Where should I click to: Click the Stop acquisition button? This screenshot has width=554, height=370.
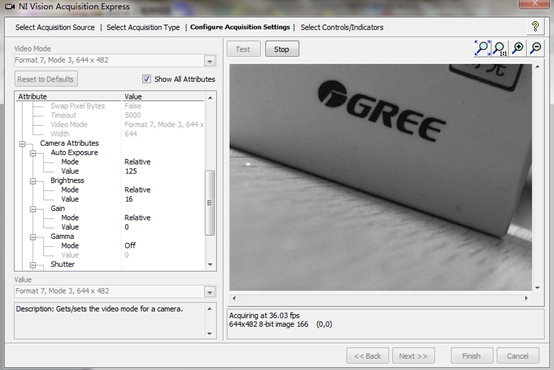click(282, 49)
